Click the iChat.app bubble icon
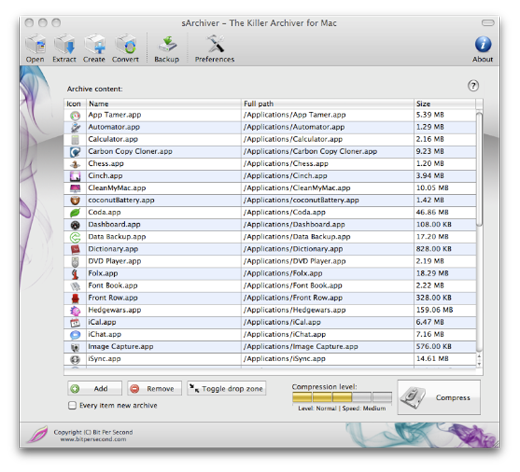 coord(75,335)
